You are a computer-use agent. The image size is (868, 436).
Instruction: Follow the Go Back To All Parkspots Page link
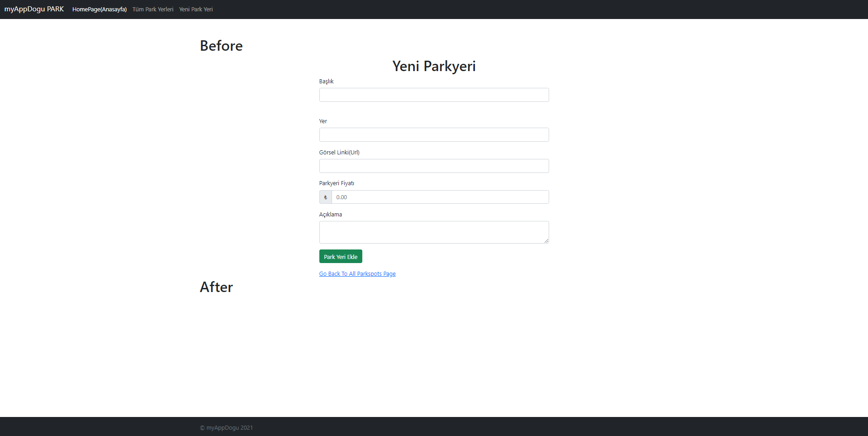point(357,273)
